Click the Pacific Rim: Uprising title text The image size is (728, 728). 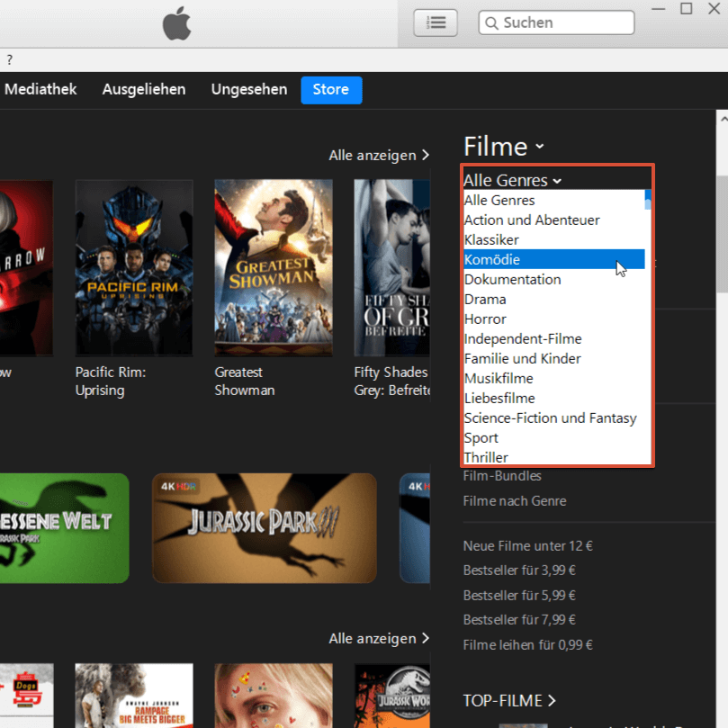click(x=111, y=382)
